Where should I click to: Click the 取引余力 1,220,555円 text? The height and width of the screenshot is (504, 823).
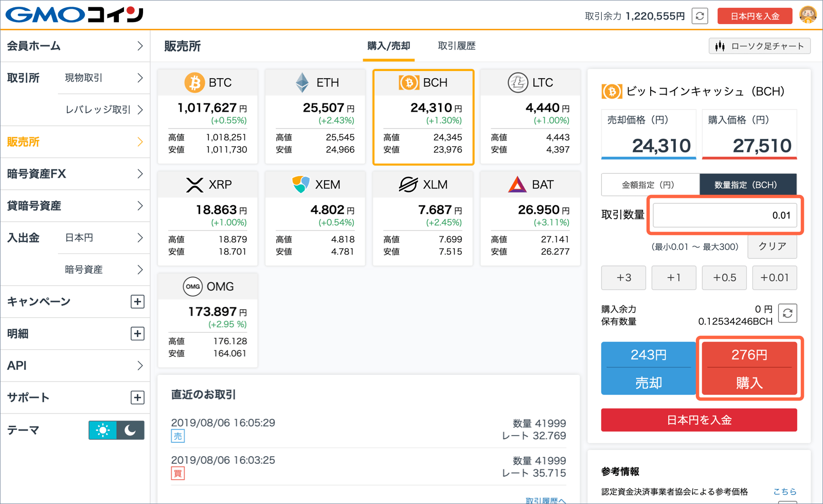click(635, 16)
